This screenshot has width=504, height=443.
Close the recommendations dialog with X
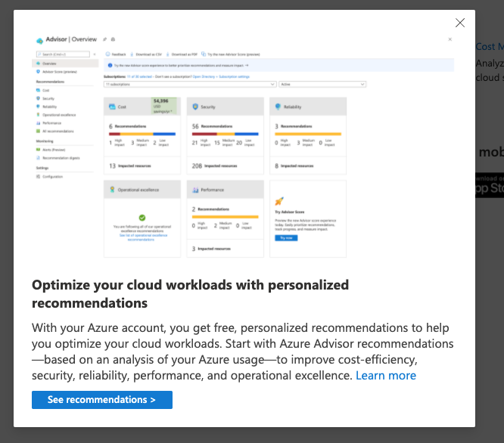pyautogui.click(x=460, y=23)
